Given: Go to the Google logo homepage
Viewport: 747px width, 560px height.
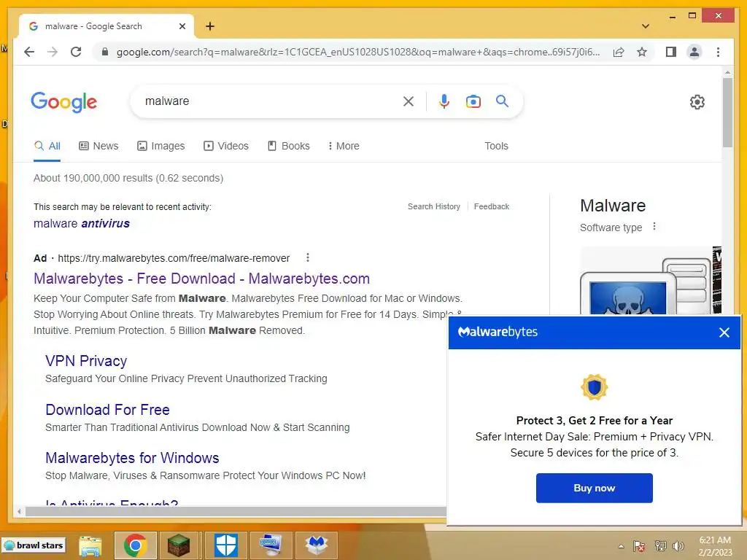Looking at the screenshot, I should (x=64, y=102).
